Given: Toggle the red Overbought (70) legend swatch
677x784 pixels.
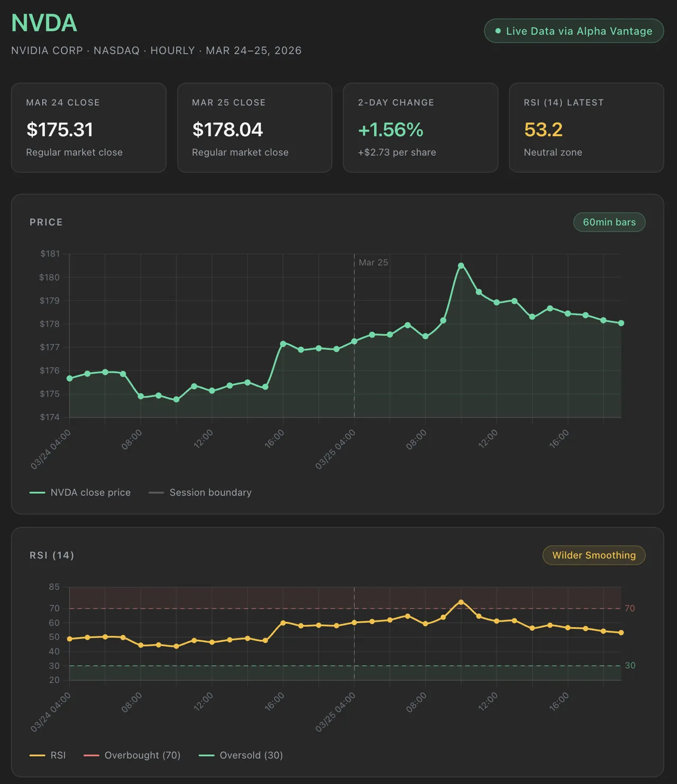Looking at the screenshot, I should 92,755.
